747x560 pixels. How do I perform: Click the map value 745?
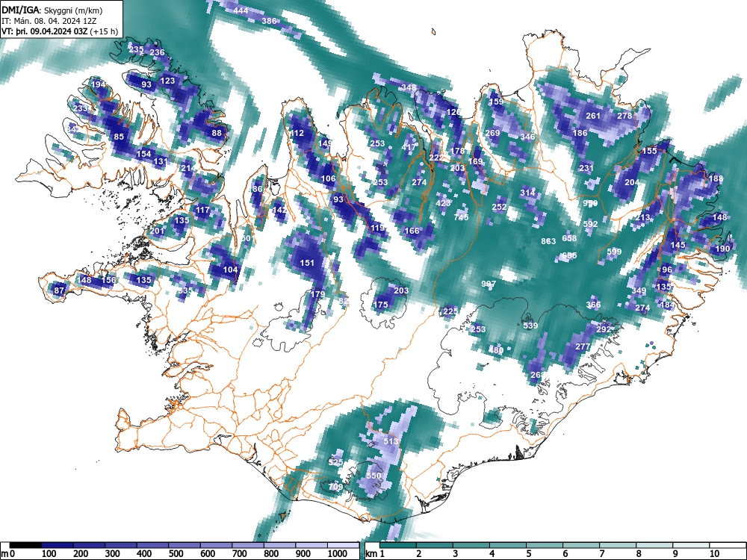point(461,217)
